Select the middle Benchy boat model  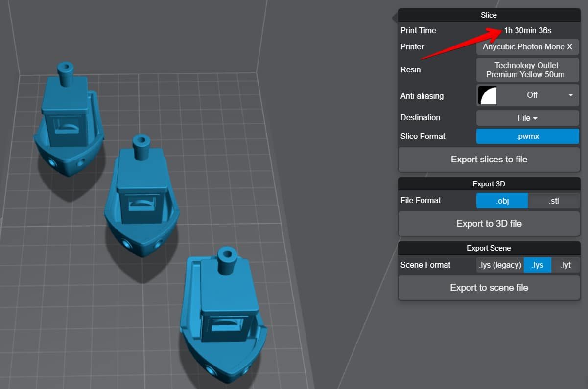click(x=142, y=196)
